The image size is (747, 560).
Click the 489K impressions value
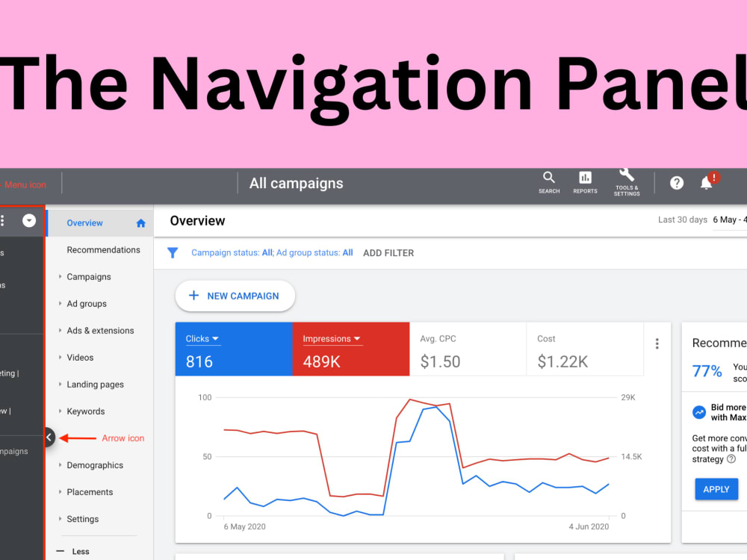(321, 362)
